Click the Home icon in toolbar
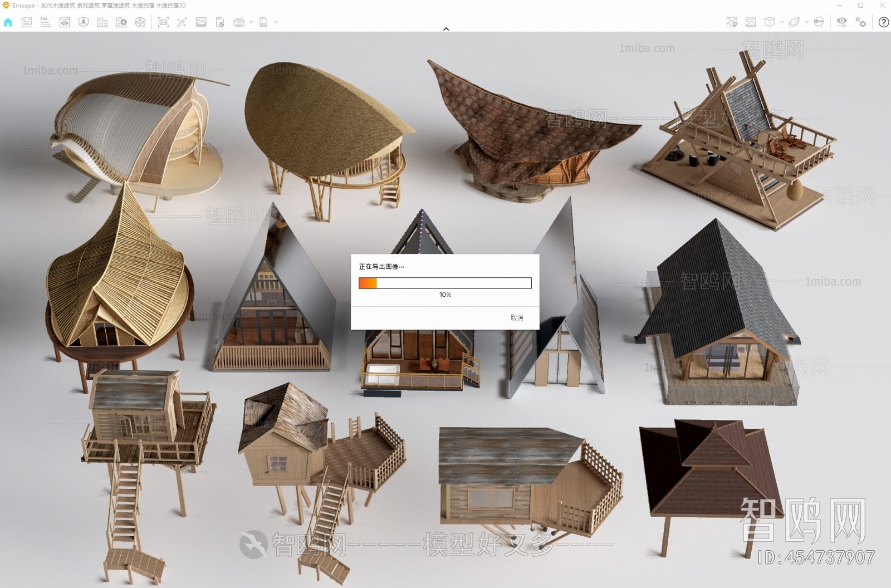The height and width of the screenshot is (588, 891). 8,22
